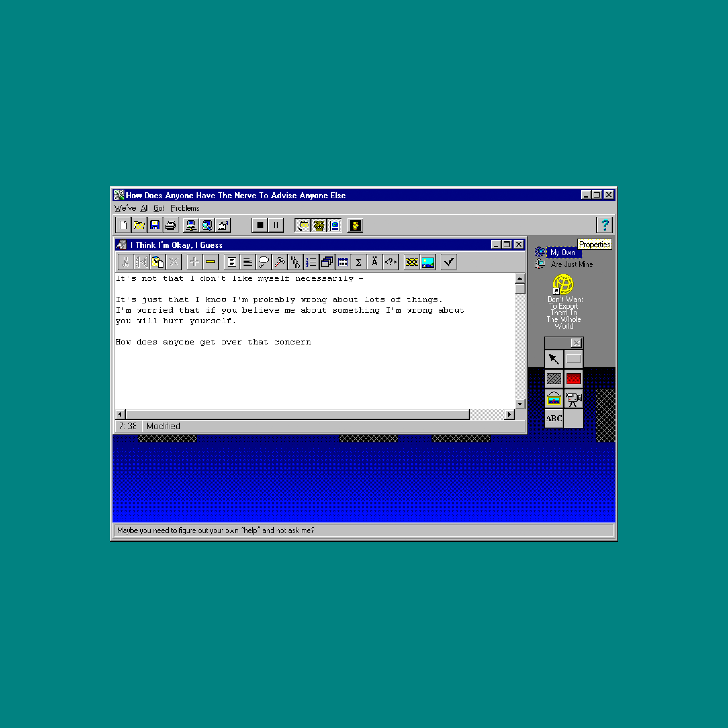728x728 pixels.
Task: Create a new blank document
Action: coord(123,225)
